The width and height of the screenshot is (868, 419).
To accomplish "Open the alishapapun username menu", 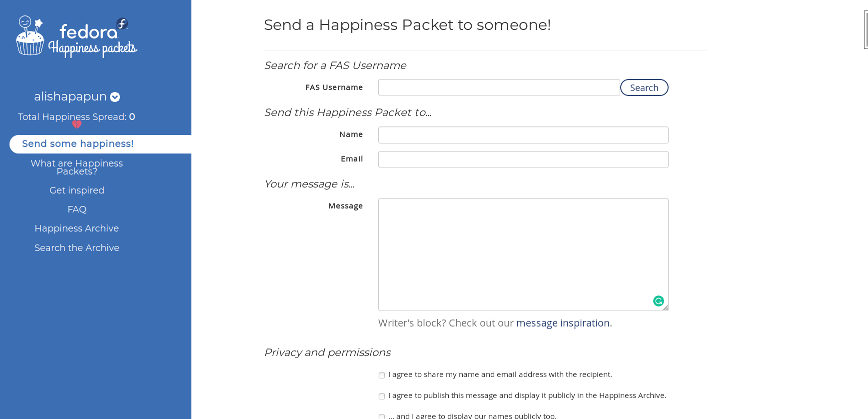I will (70, 96).
